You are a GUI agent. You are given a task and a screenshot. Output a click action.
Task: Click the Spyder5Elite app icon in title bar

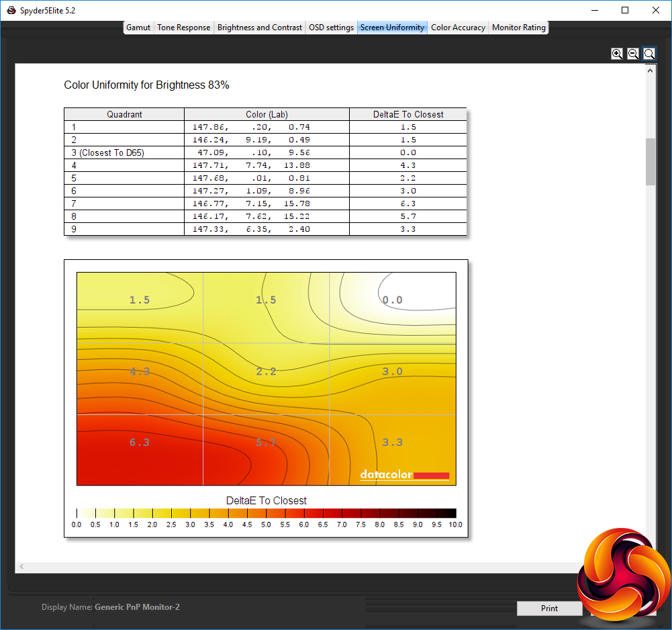(x=11, y=10)
